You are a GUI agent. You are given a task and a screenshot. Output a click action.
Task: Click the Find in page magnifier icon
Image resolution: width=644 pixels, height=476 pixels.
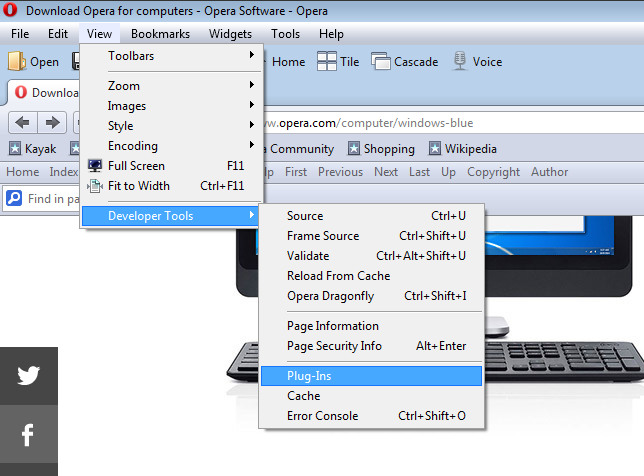(14, 198)
